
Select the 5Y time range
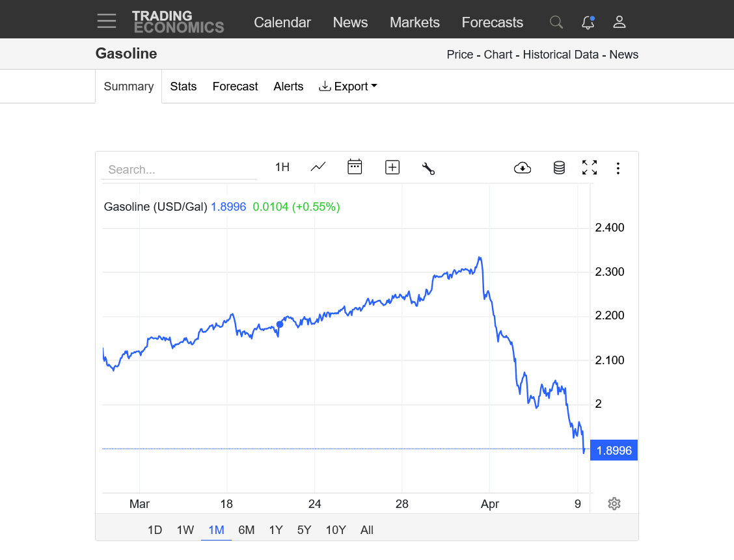click(x=305, y=530)
